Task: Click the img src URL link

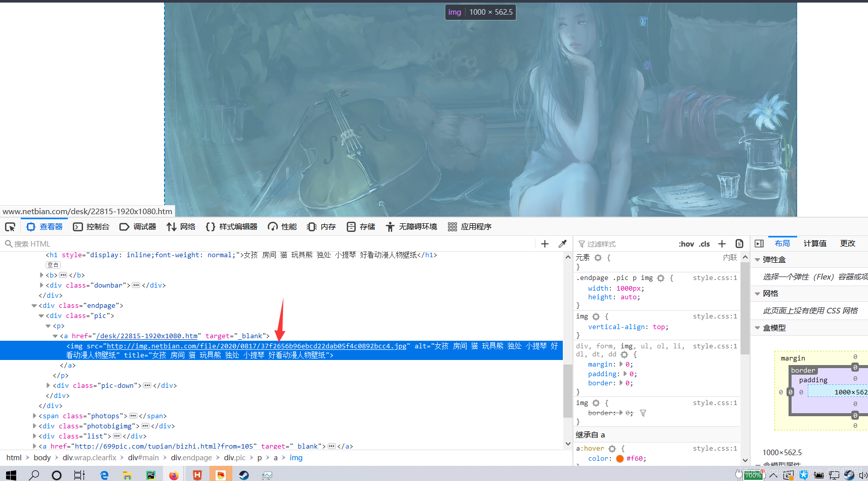Action: pos(256,346)
